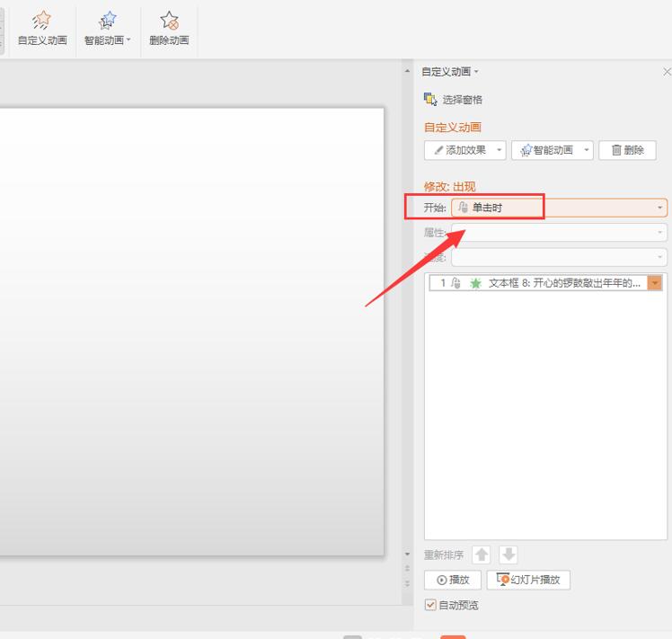The image size is (672, 639).
Task: Click the mouse trigger icon of item 1
Action: pos(455,283)
